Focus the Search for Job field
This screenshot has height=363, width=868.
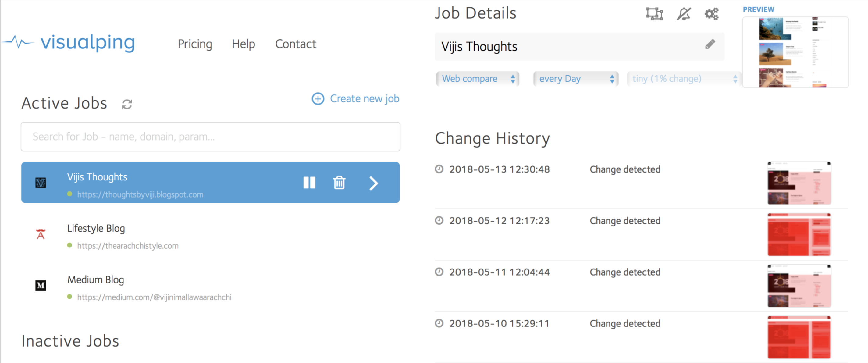click(x=211, y=137)
